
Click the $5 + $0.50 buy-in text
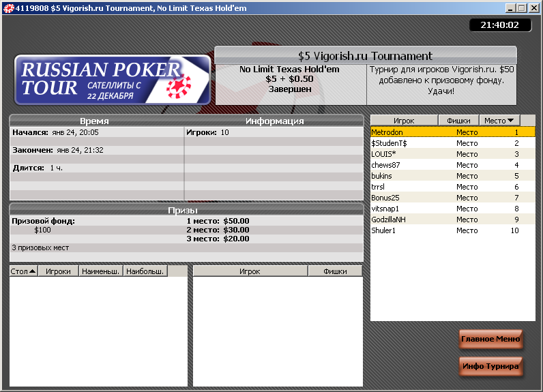289,79
